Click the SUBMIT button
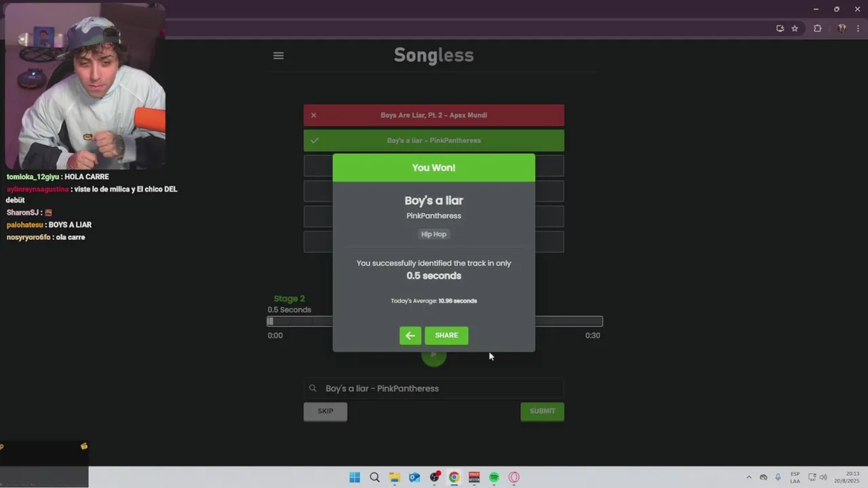 click(542, 411)
